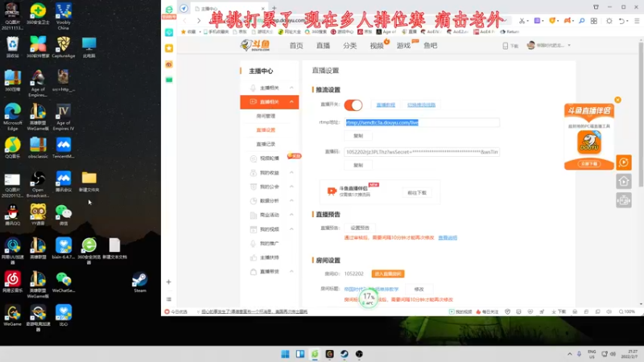Screen dimensions: 644x362
Task: Open the user account dropdown in header
Action: click(549, 45)
